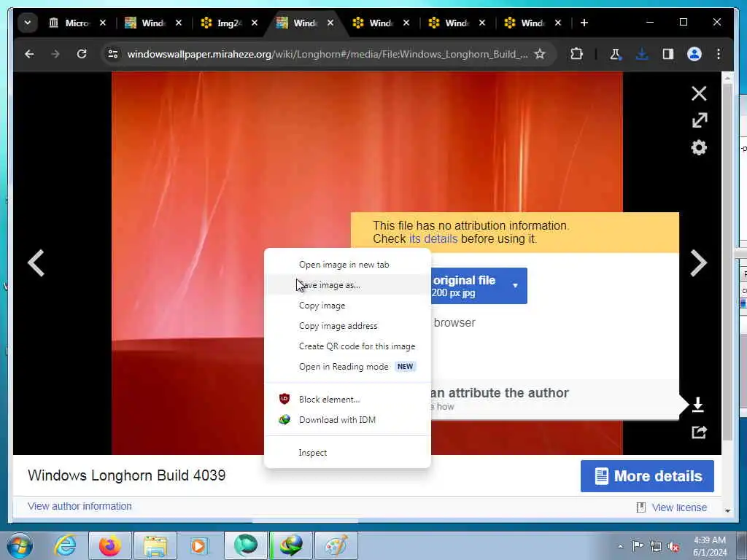Open the 'its details' link
This screenshot has height=560, width=747.
[x=433, y=238]
